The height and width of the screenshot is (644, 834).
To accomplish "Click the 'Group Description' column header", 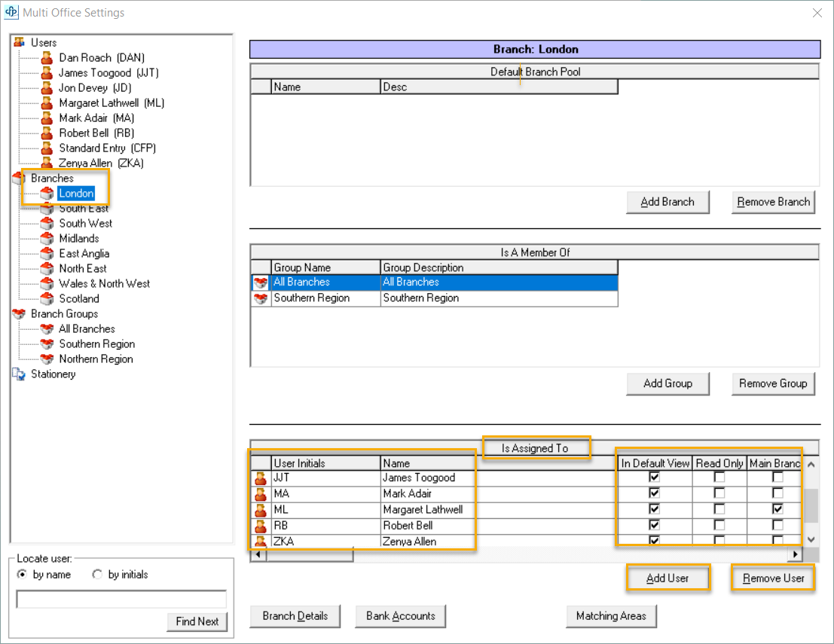I will tap(499, 267).
